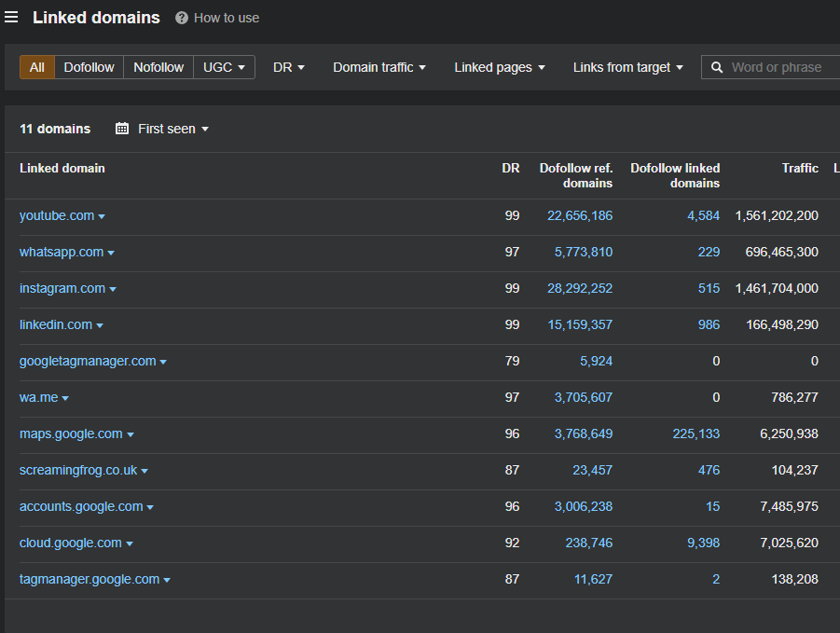The image size is (840, 633).
Task: Expand the caret next to googletagmanager.com
Action: (163, 363)
